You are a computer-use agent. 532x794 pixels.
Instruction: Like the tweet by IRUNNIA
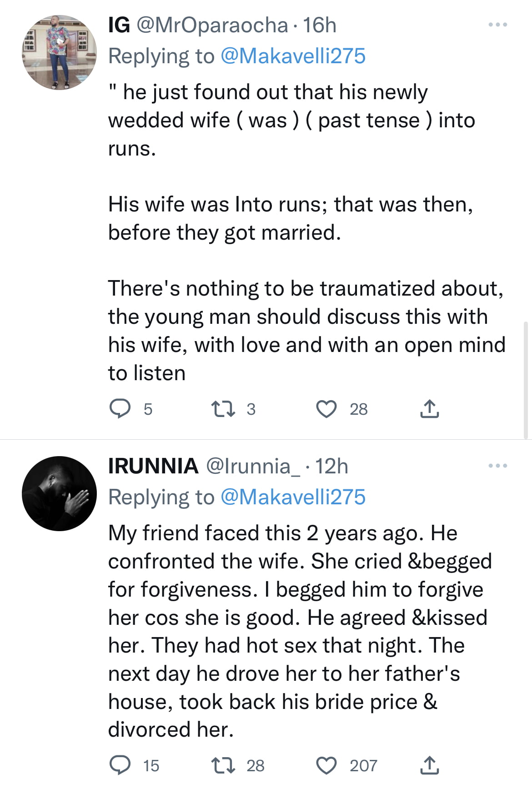pyautogui.click(x=326, y=765)
